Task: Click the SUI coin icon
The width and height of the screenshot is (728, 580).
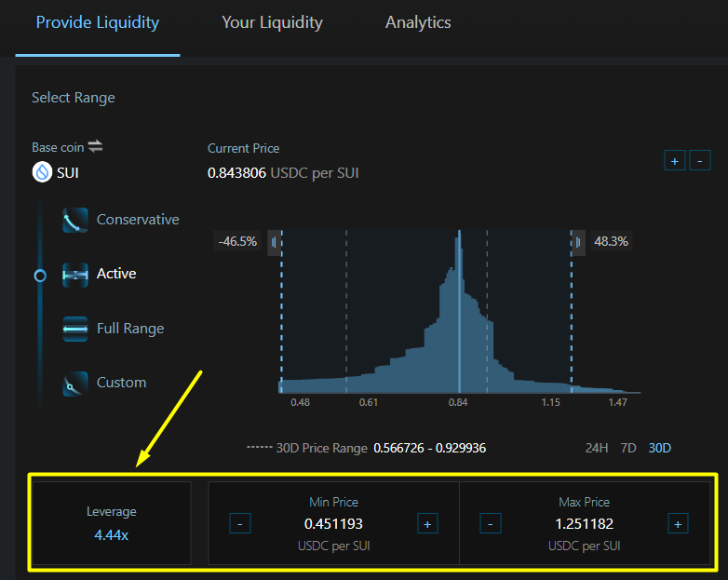Action: pyautogui.click(x=42, y=172)
